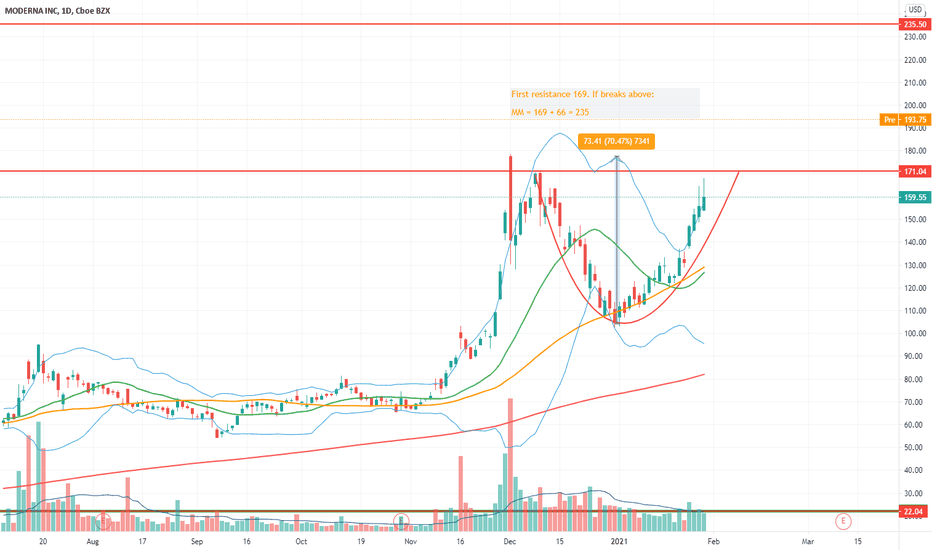Click the 73.41 (70.47%) 7341 measurement label
This screenshot has width=932, height=550.
tap(616, 141)
